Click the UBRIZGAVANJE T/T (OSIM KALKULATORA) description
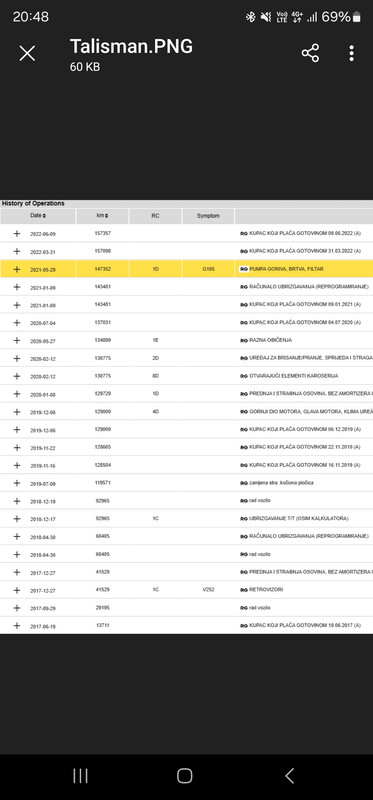373x800 pixels. (299, 518)
